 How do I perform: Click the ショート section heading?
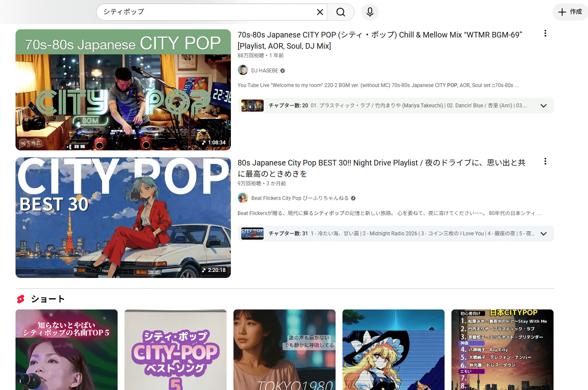click(x=48, y=299)
